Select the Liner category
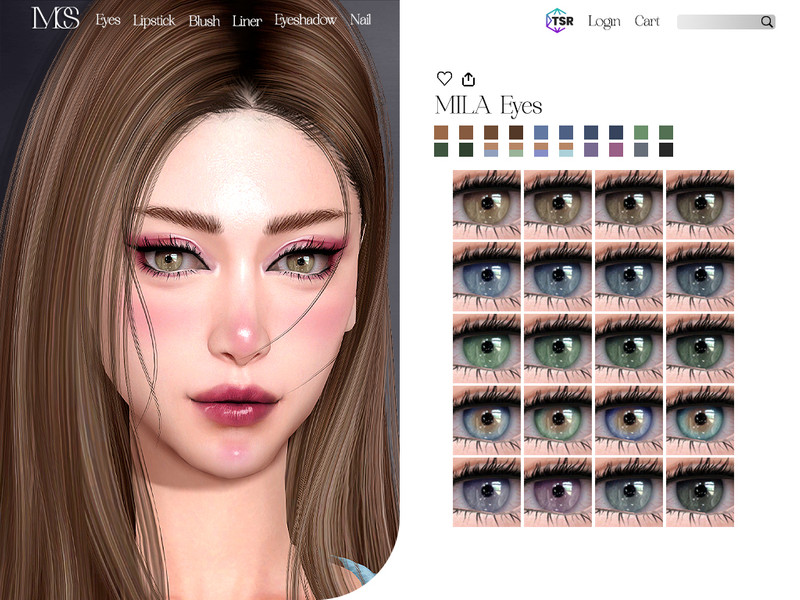This screenshot has width=800, height=600. click(247, 20)
